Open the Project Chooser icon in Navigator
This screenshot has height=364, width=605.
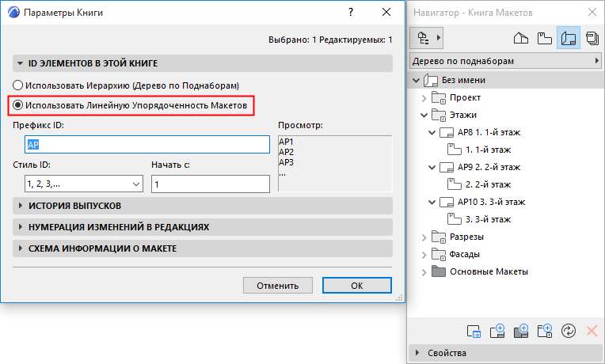tap(426, 38)
